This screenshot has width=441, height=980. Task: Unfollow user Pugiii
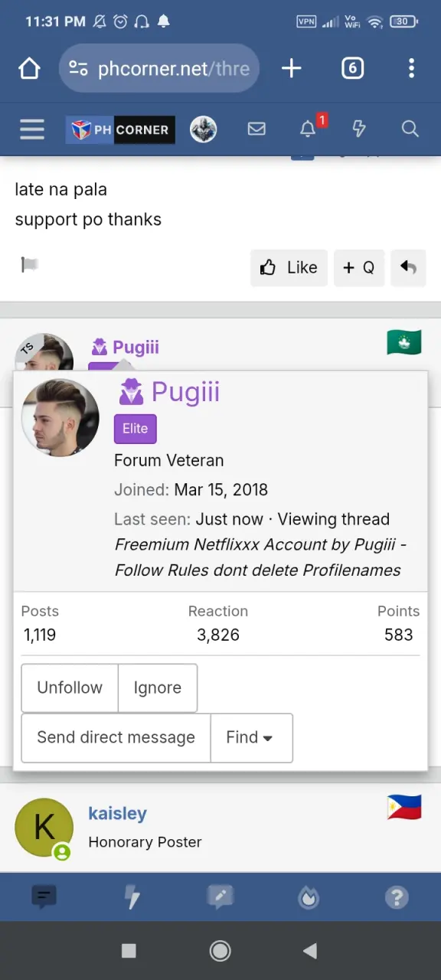[x=70, y=688]
